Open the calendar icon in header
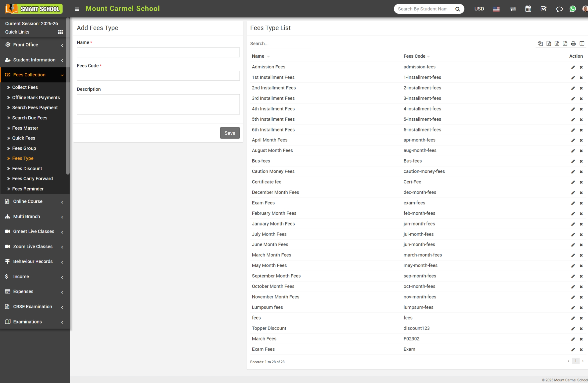588x383 pixels. (x=528, y=9)
